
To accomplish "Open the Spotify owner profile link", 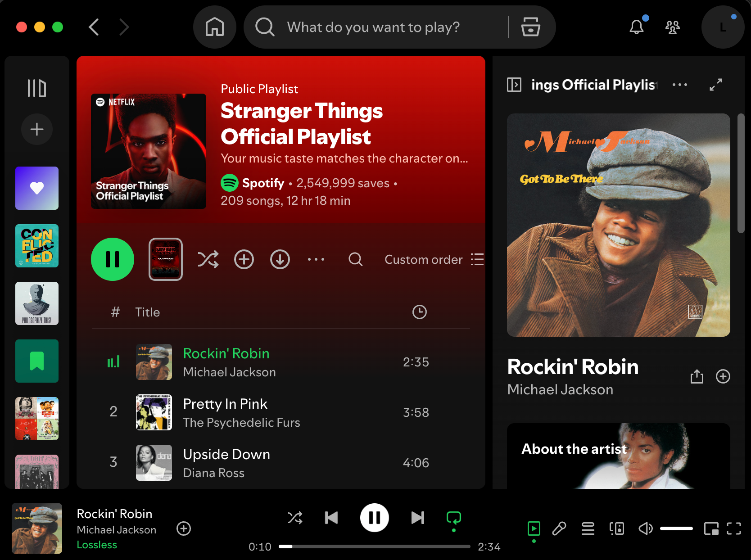I will pos(263,183).
